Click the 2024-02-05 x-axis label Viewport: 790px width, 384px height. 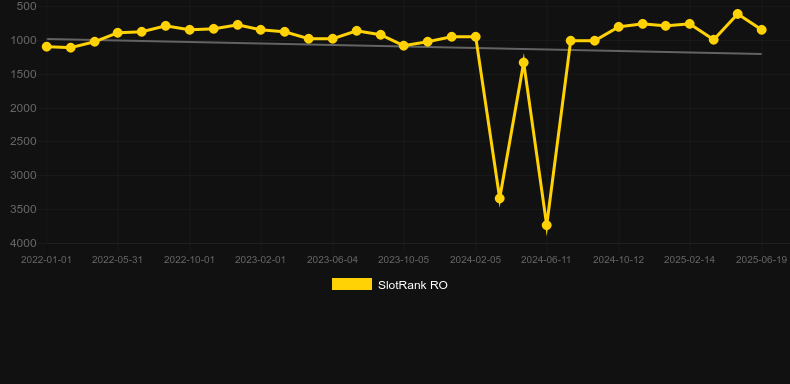[x=476, y=260]
